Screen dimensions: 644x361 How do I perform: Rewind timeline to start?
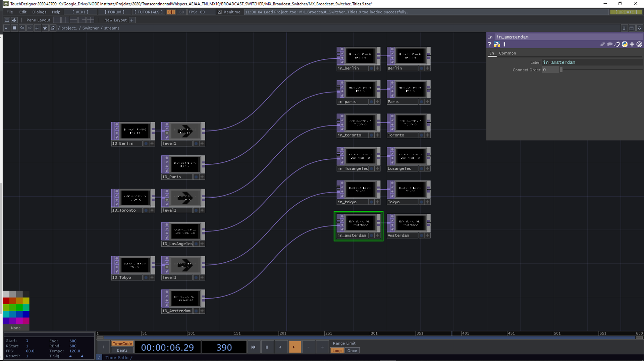click(253, 347)
